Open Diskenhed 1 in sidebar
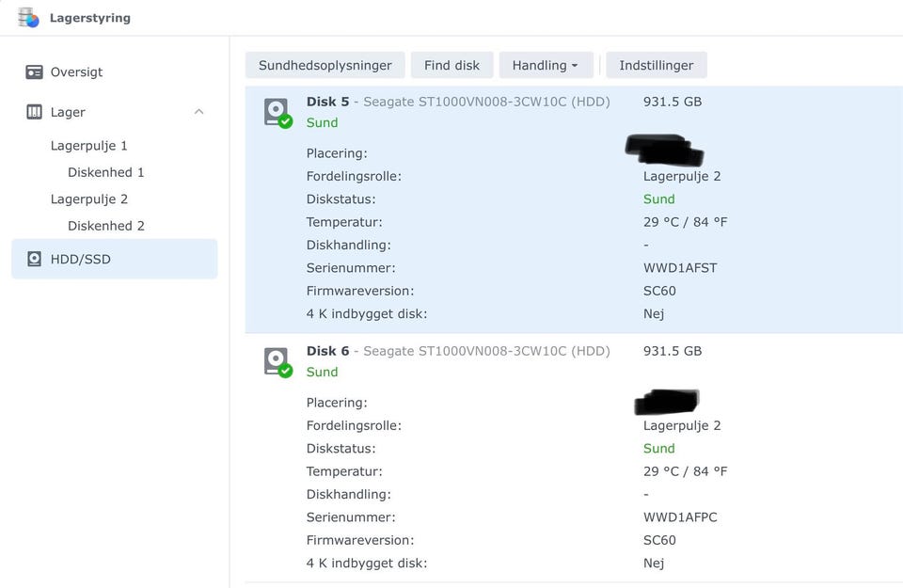 [x=106, y=172]
